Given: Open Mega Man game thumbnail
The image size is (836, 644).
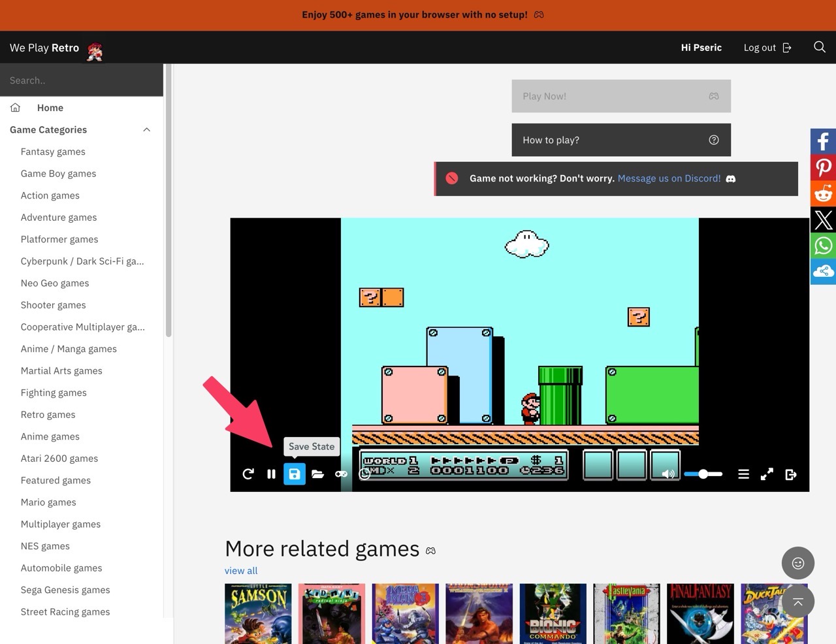Looking at the screenshot, I should pos(406,614).
